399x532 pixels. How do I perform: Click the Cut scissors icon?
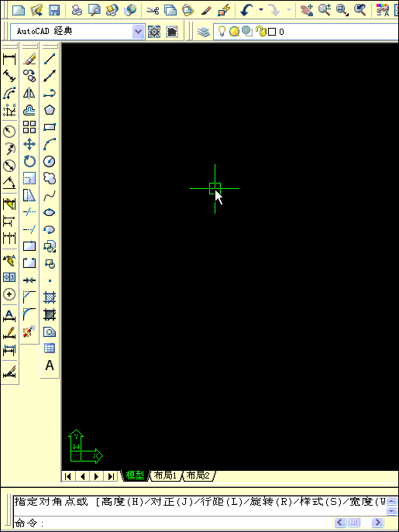(153, 10)
